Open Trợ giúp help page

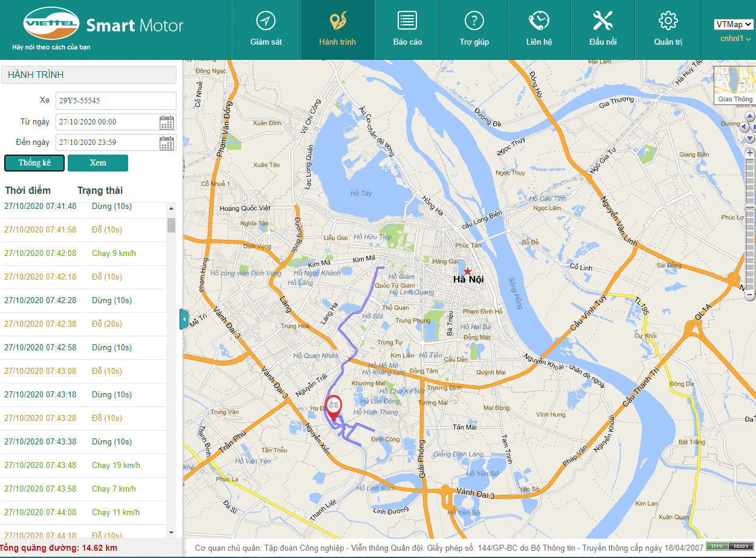474,30
